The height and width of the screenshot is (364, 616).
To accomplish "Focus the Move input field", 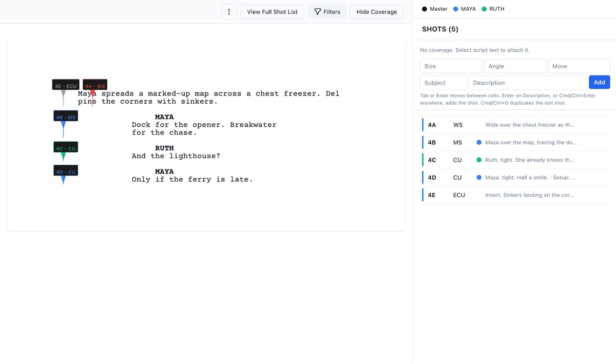I will (579, 66).
